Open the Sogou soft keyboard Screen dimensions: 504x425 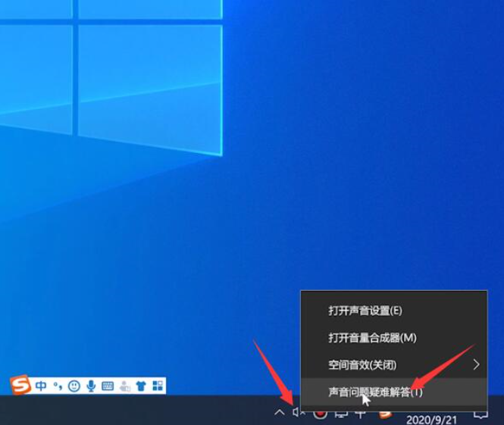point(108,386)
